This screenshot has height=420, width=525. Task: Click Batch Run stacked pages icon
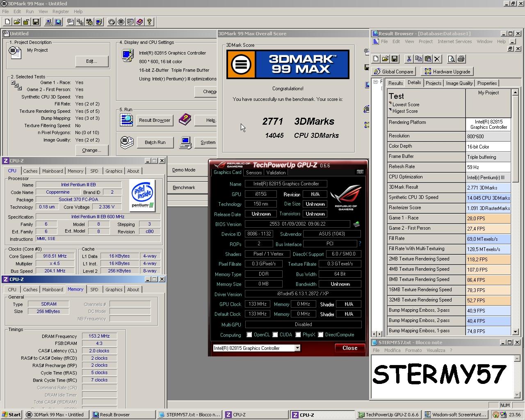(x=127, y=142)
